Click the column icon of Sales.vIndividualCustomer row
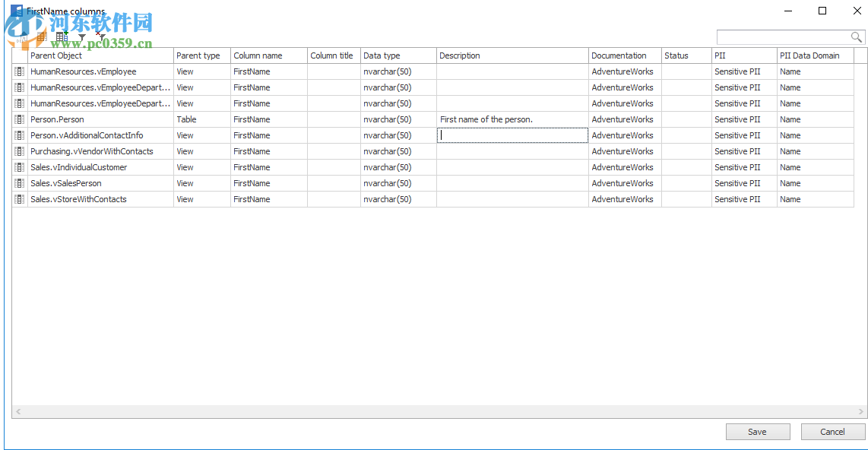The image size is (868, 450). coord(19,168)
